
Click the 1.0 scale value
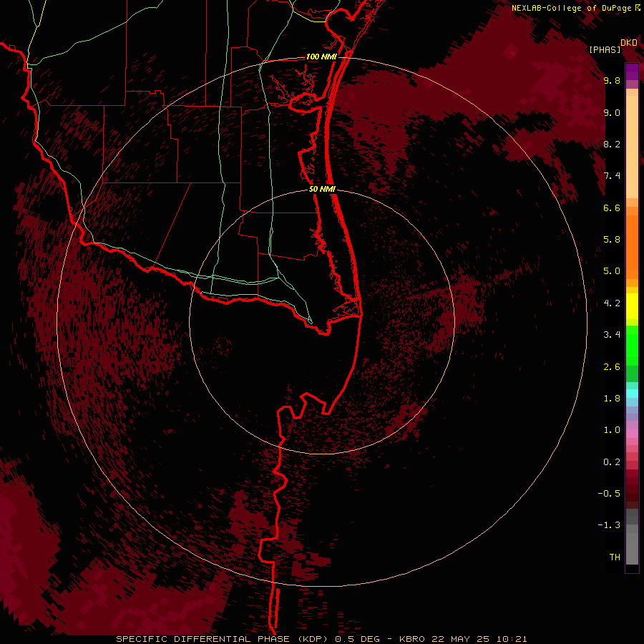612,430
